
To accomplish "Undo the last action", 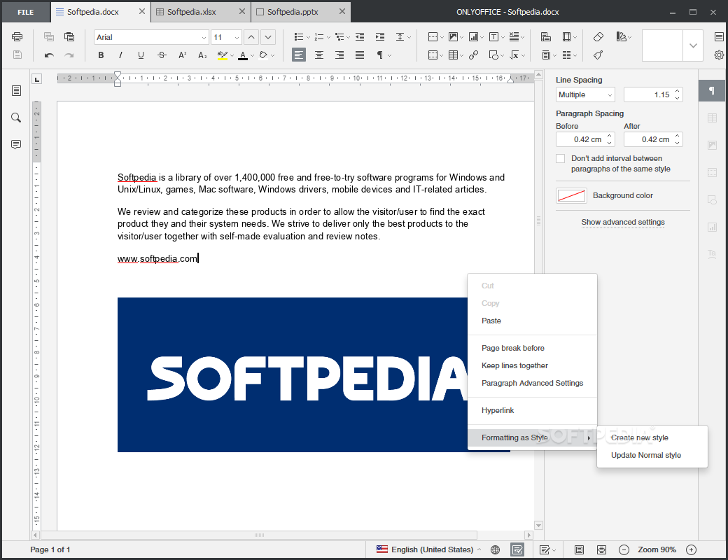I will click(x=49, y=55).
